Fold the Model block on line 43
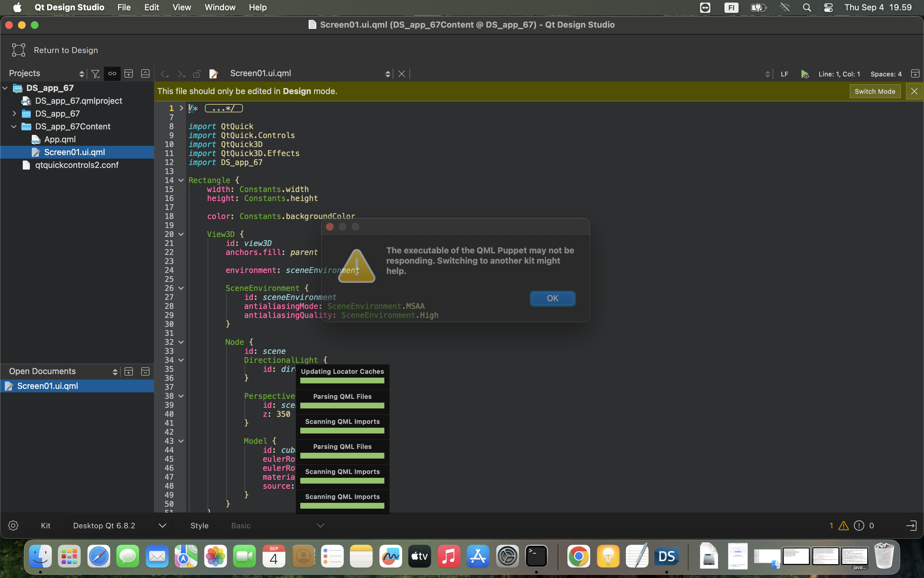 (x=181, y=441)
